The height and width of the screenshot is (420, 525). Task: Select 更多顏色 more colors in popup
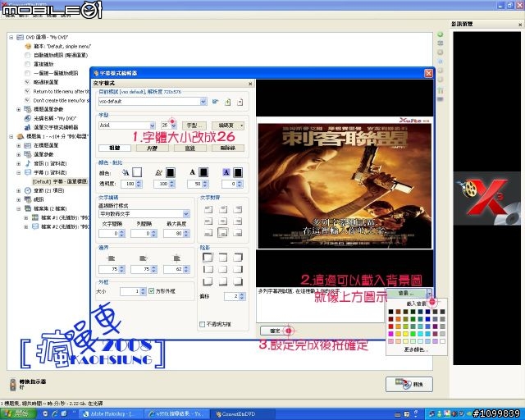point(416,349)
